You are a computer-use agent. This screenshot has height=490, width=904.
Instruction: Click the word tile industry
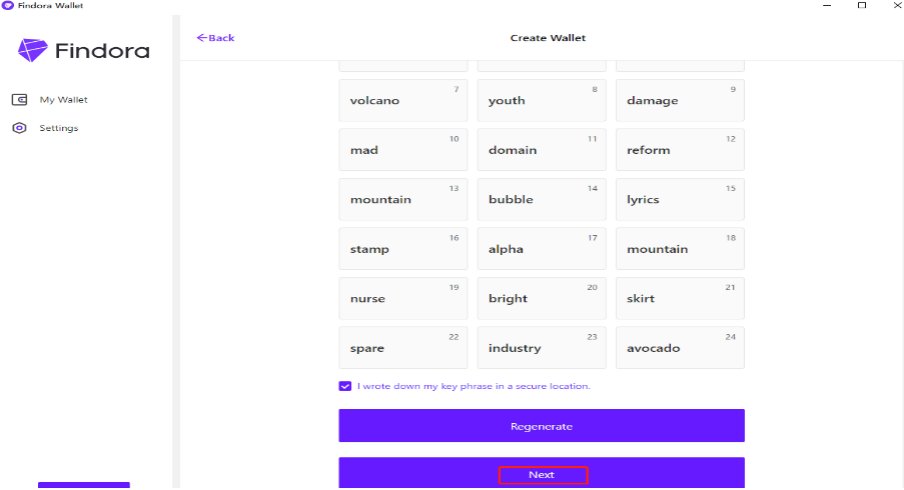(x=541, y=348)
